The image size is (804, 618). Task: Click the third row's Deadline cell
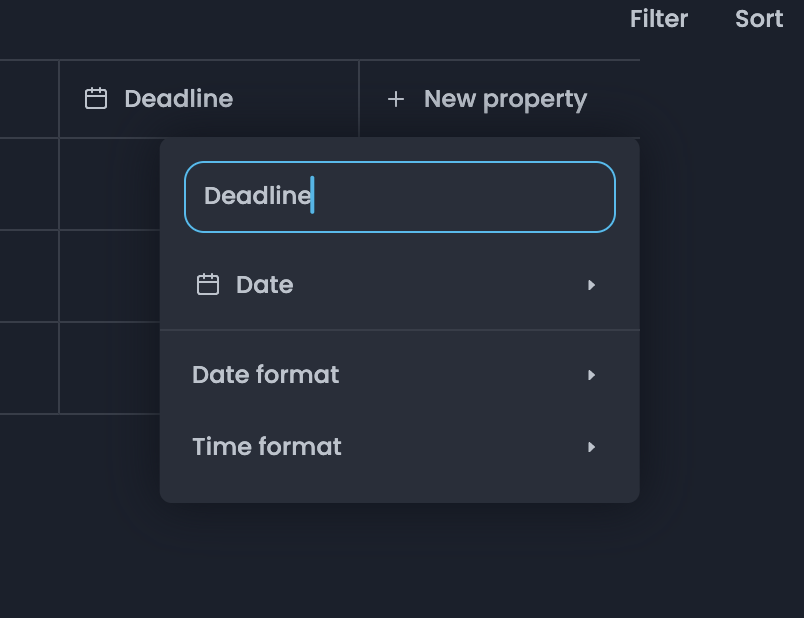click(x=108, y=368)
